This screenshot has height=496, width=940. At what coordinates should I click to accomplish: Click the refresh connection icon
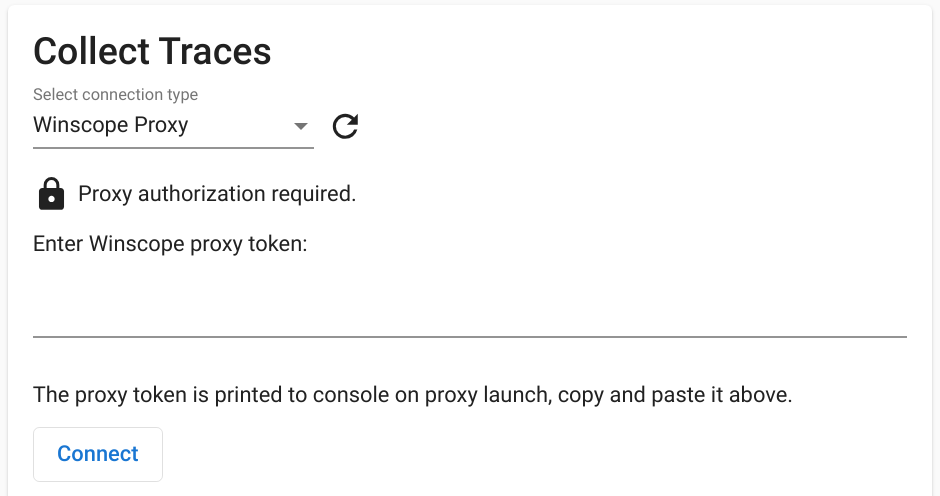pyautogui.click(x=345, y=126)
